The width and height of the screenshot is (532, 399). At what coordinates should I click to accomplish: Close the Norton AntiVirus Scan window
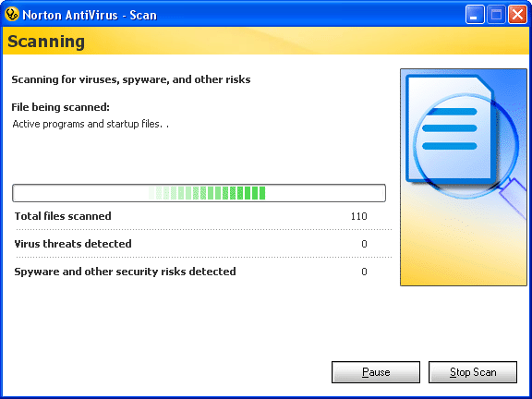pyautogui.click(x=517, y=15)
